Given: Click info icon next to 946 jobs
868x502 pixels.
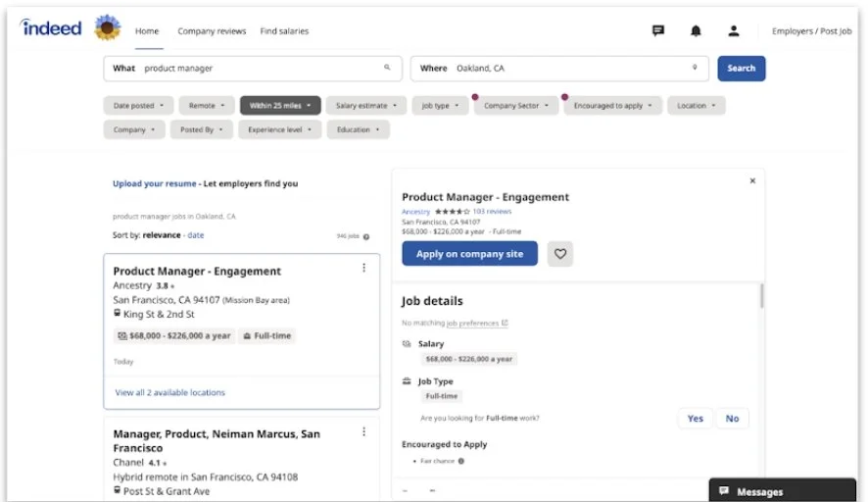Looking at the screenshot, I should [x=365, y=236].
